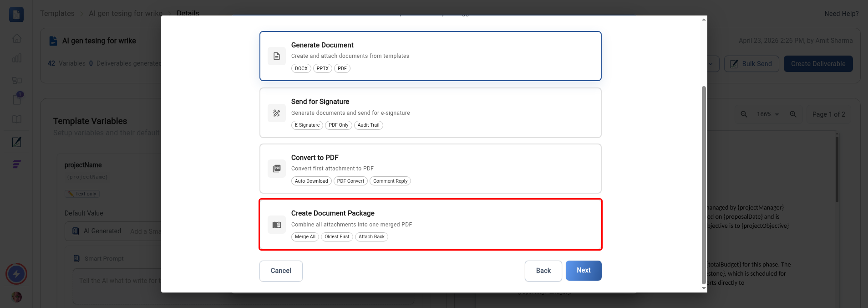The image size is (868, 308).
Task: Click the Send for Signature pen icon
Action: tap(276, 113)
